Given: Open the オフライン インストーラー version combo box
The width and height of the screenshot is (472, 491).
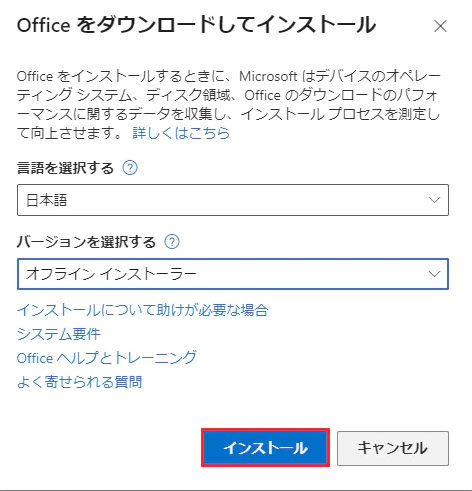Looking at the screenshot, I should click(233, 274).
